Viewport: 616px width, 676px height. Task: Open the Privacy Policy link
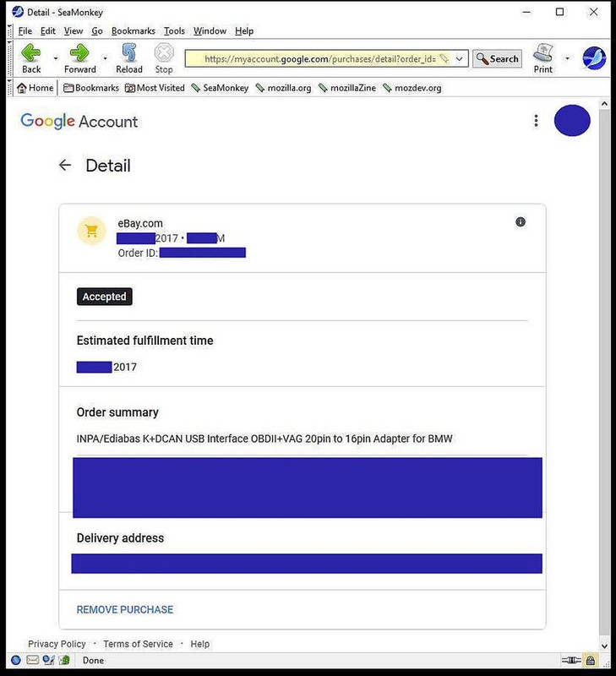coord(57,644)
